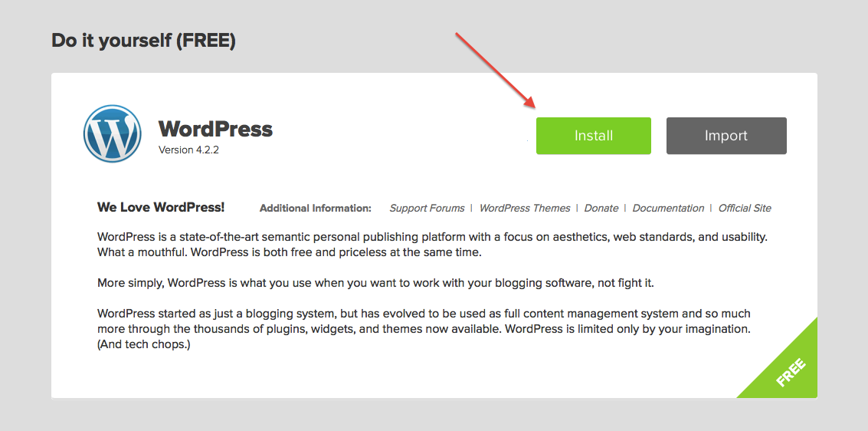Click the green FREE corner ribbon
868x431 pixels.
coord(788,370)
